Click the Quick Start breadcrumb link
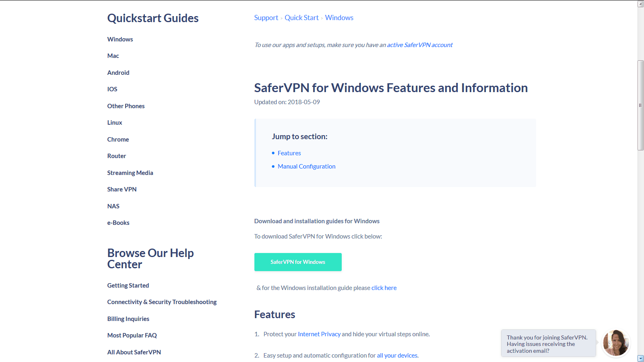This screenshot has width=644, height=362. [301, 18]
